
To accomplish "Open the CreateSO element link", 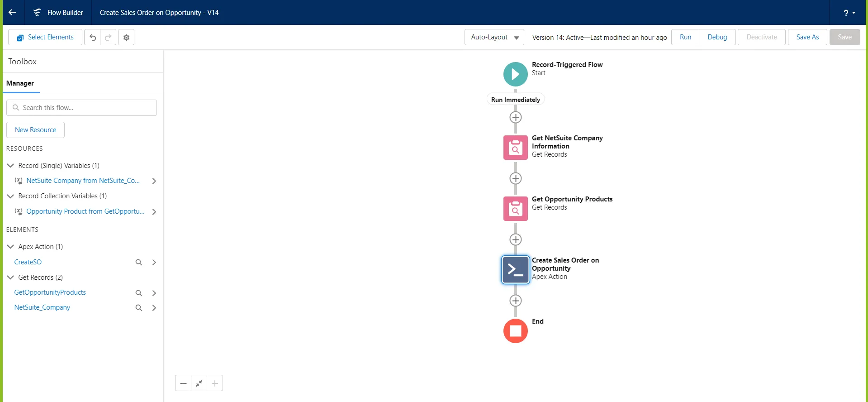I will point(28,262).
